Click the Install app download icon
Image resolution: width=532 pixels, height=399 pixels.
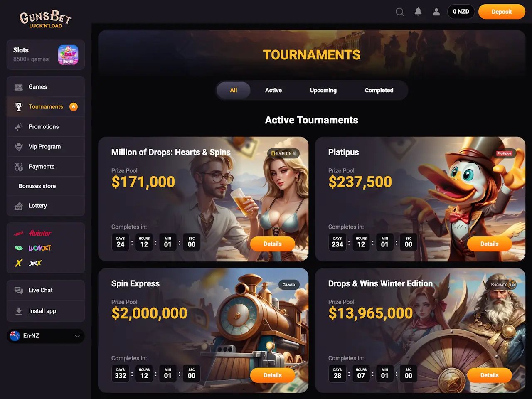[19, 311]
